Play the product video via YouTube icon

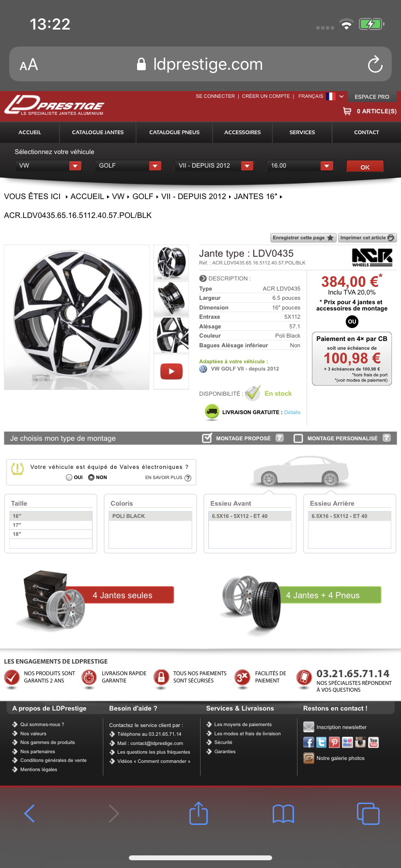click(x=171, y=372)
